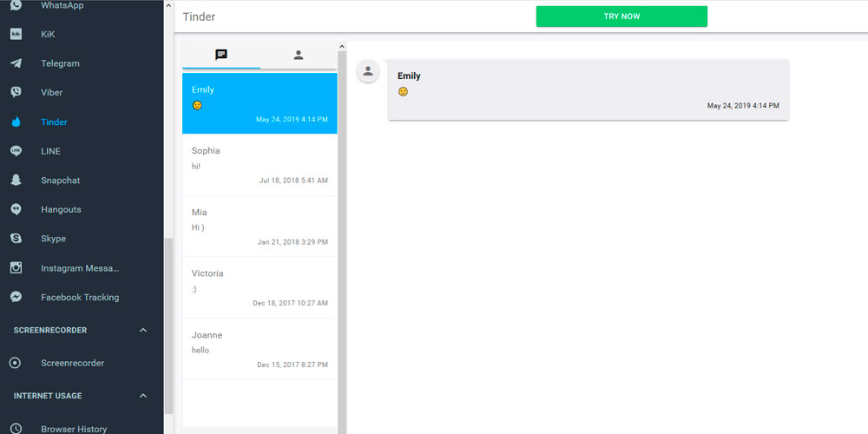Click the Skype icon in sidebar
This screenshot has width=868, height=434.
(x=16, y=239)
